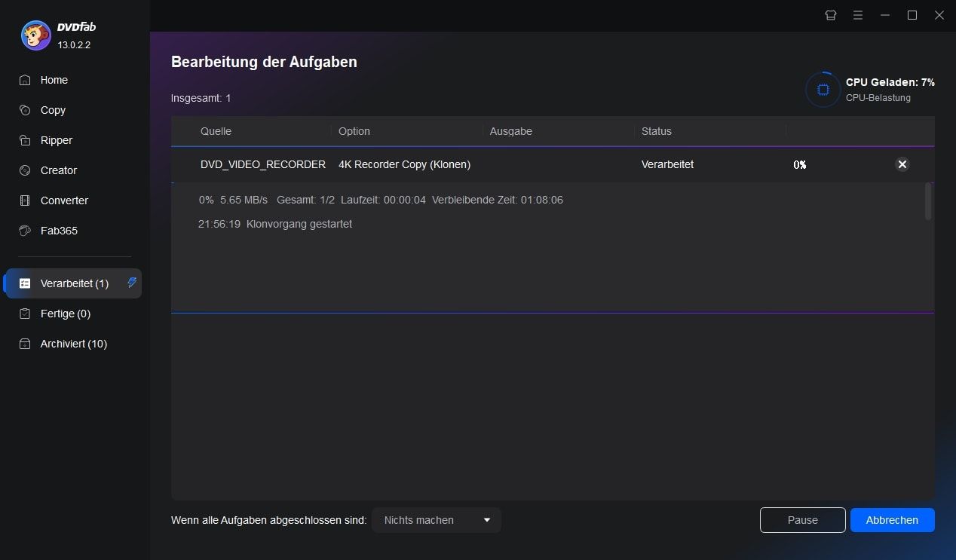Image resolution: width=956 pixels, height=560 pixels.
Task: Minimize the DVDFab window
Action: [885, 15]
